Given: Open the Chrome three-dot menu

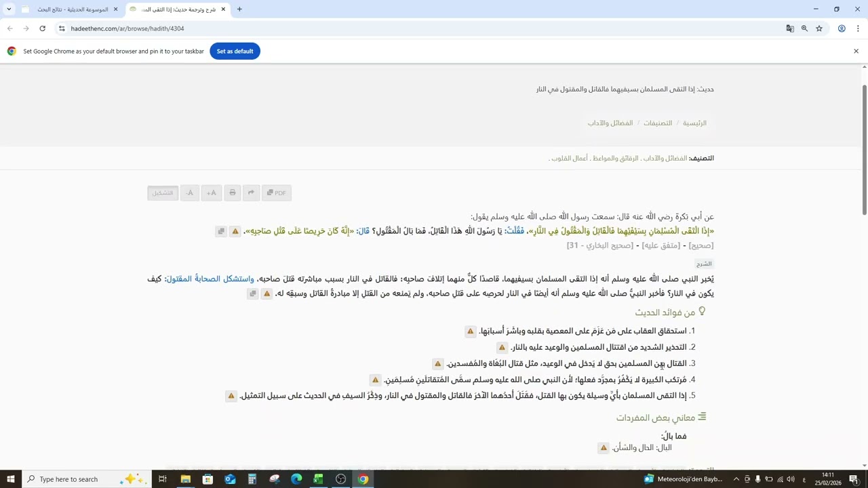Looking at the screenshot, I should [x=858, y=28].
